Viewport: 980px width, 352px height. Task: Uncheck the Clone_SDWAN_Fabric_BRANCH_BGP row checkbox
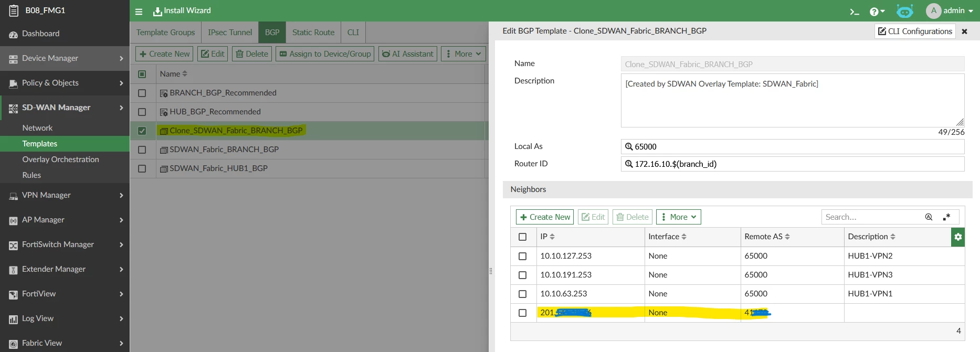142,131
